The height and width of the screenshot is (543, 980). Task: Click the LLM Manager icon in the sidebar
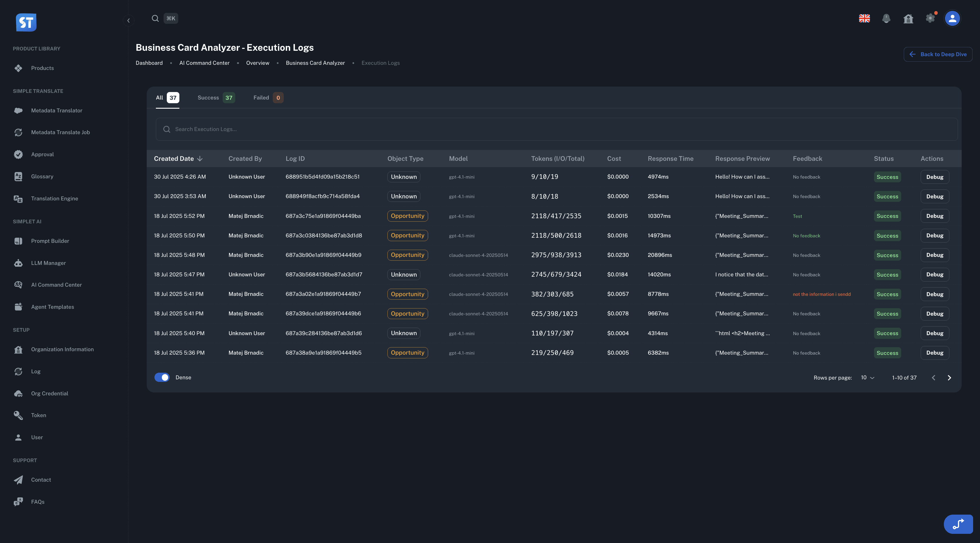click(18, 263)
